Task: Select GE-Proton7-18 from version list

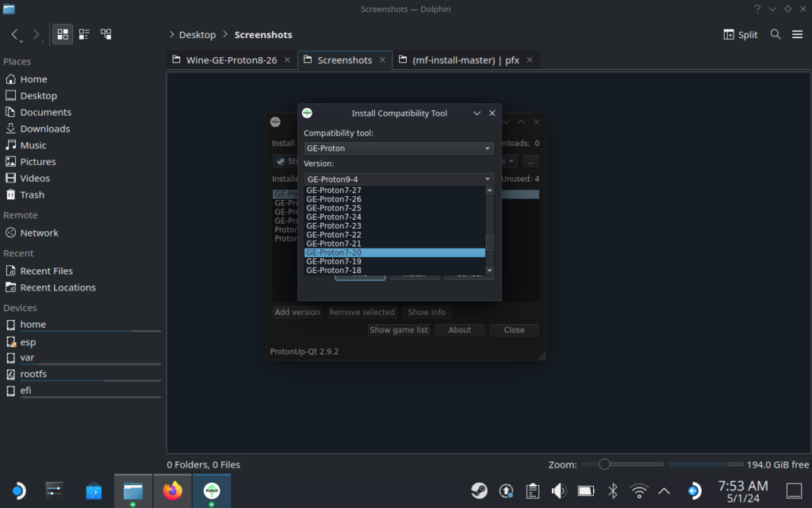Action: [x=395, y=270]
